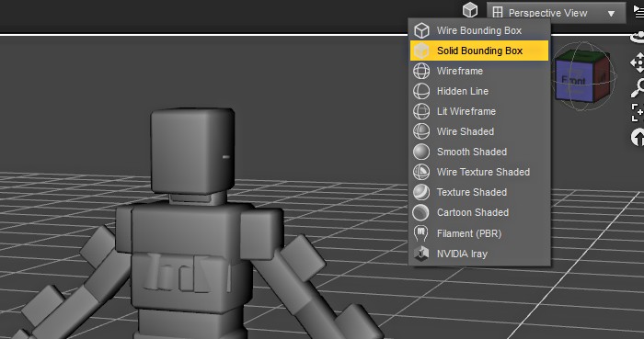Switch to Texture Shaded mode
The height and width of the screenshot is (339, 644).
(479, 192)
